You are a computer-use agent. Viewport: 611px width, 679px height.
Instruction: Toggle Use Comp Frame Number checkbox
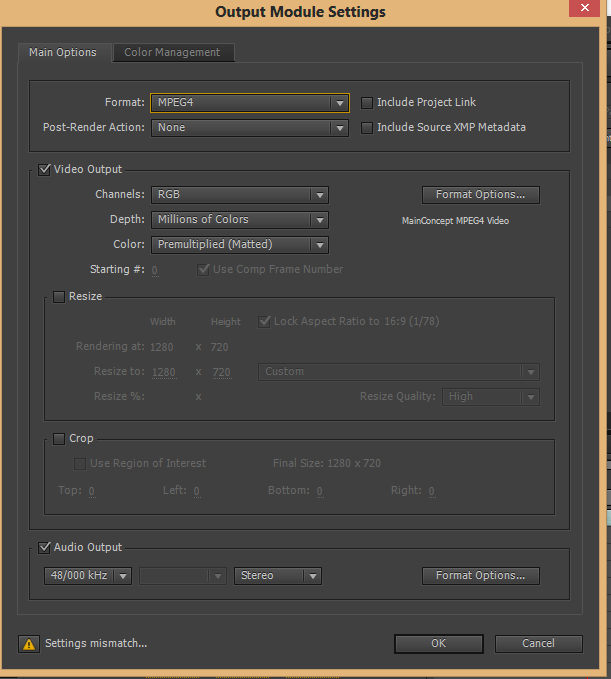coord(203,270)
